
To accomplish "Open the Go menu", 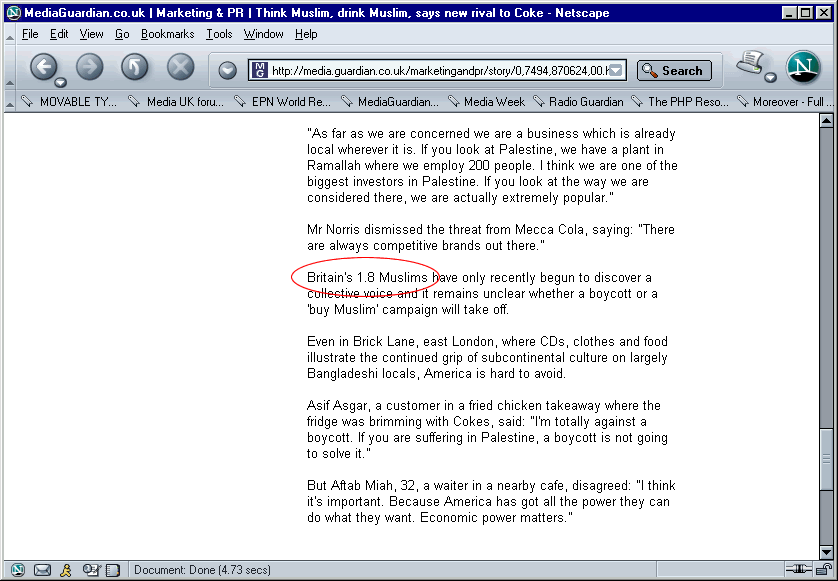I will (x=122, y=34).
